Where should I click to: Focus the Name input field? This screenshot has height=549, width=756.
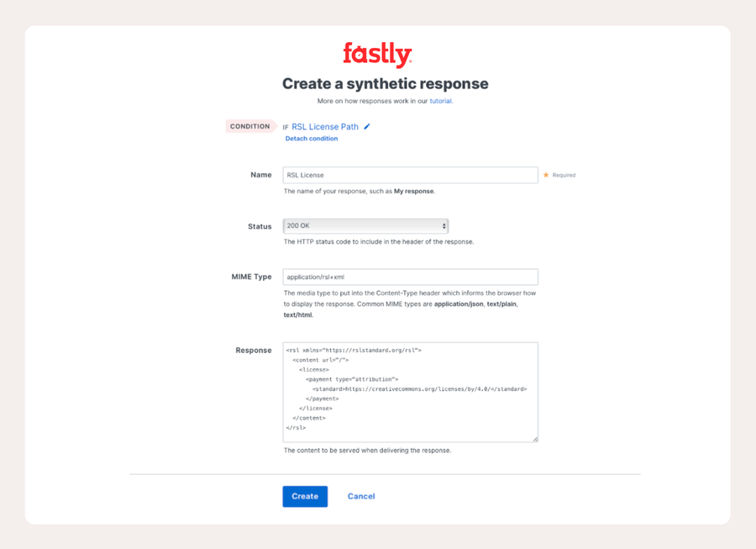410,175
